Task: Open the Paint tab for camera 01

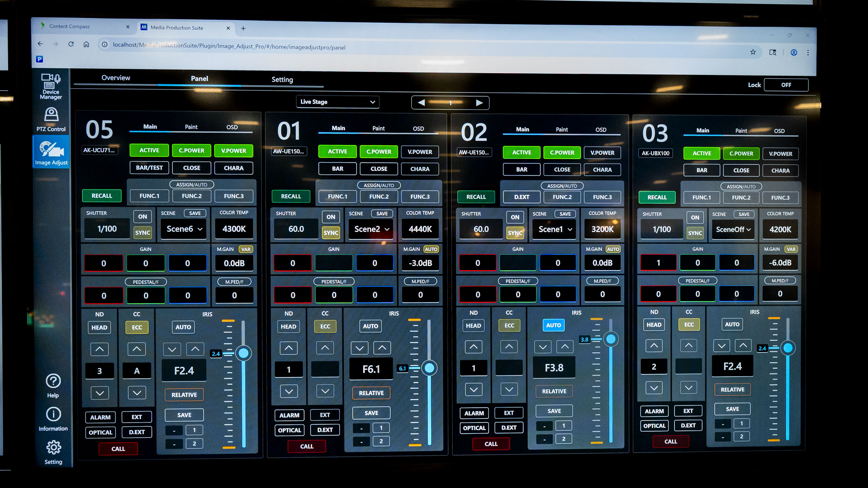Action: (378, 128)
